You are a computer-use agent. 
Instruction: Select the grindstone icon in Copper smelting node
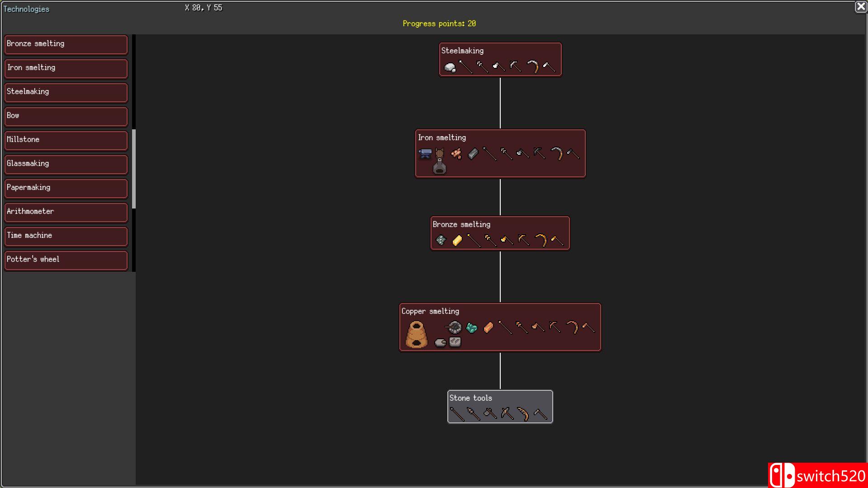pos(455,327)
